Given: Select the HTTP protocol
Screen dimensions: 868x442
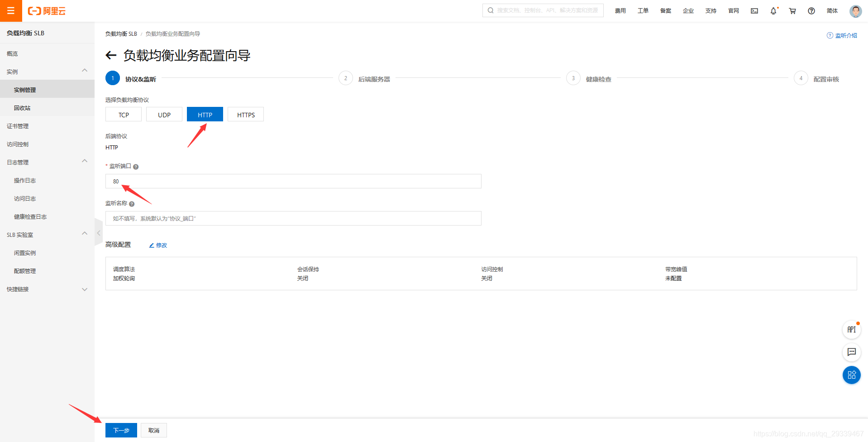Looking at the screenshot, I should [205, 115].
